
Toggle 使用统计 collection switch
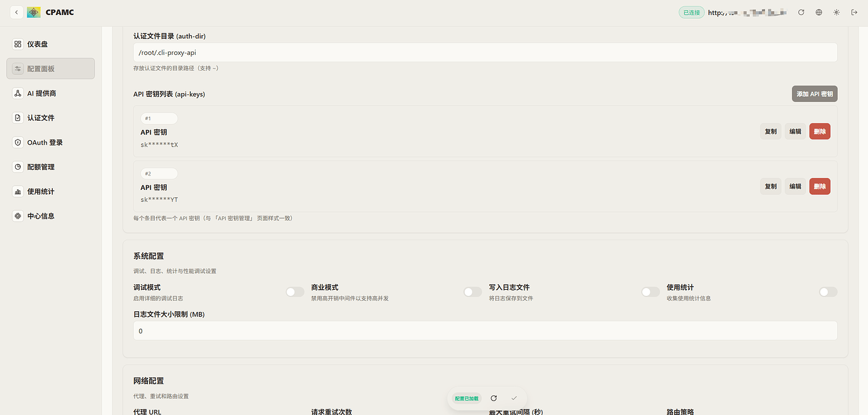pos(828,292)
